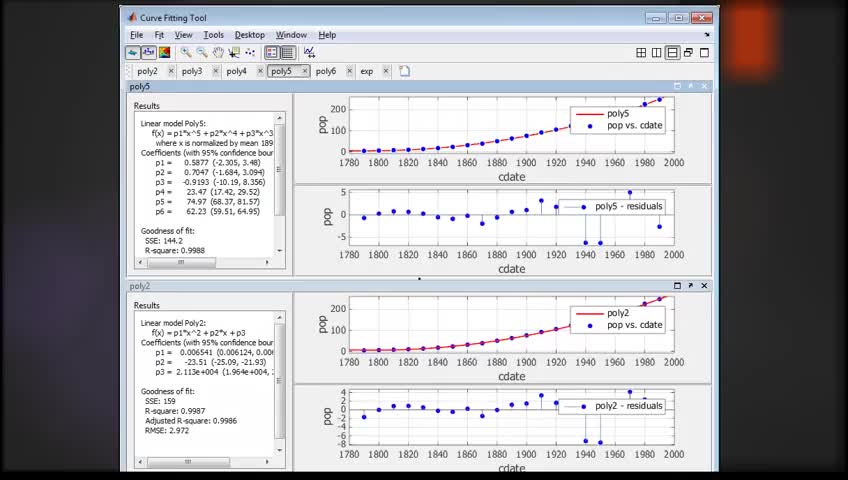Click the Exclude Outliers dotted icon

tap(250, 52)
